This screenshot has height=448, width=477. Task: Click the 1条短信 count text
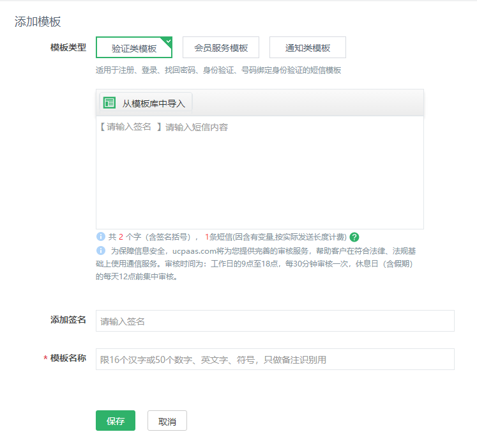(x=218, y=237)
